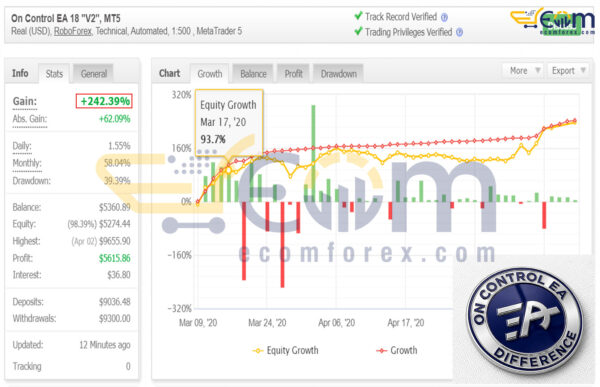Expand the More dropdown

(x=524, y=71)
